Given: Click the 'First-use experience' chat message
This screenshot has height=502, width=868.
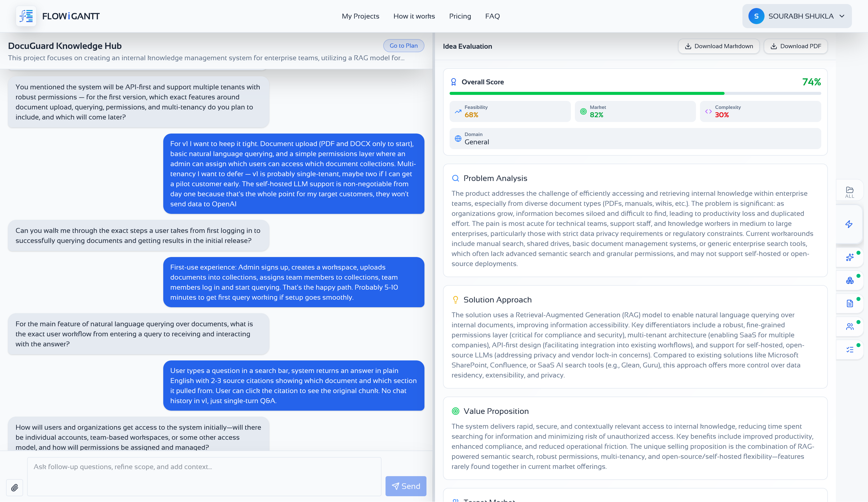Looking at the screenshot, I should pyautogui.click(x=293, y=282).
